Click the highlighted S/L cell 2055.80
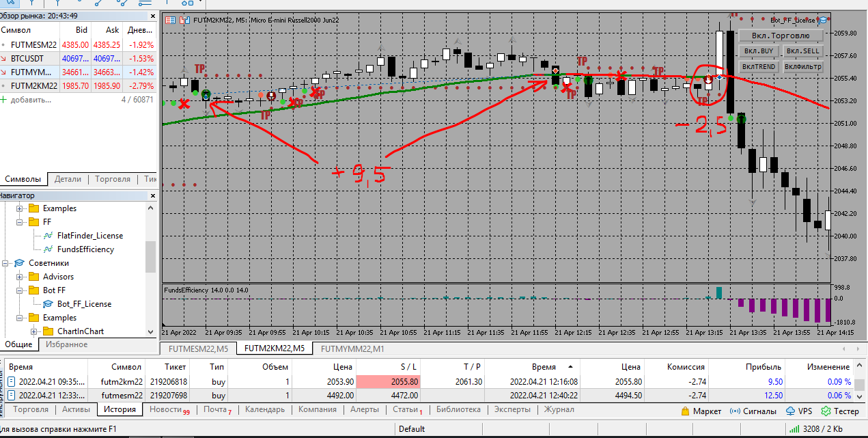 [389, 382]
